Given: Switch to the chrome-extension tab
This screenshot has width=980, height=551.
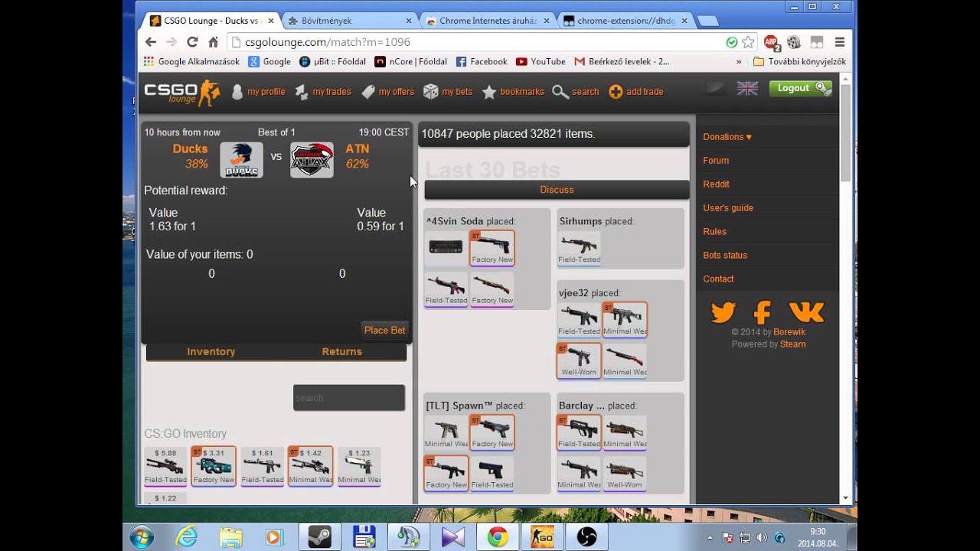Looking at the screenshot, I should click(626, 21).
